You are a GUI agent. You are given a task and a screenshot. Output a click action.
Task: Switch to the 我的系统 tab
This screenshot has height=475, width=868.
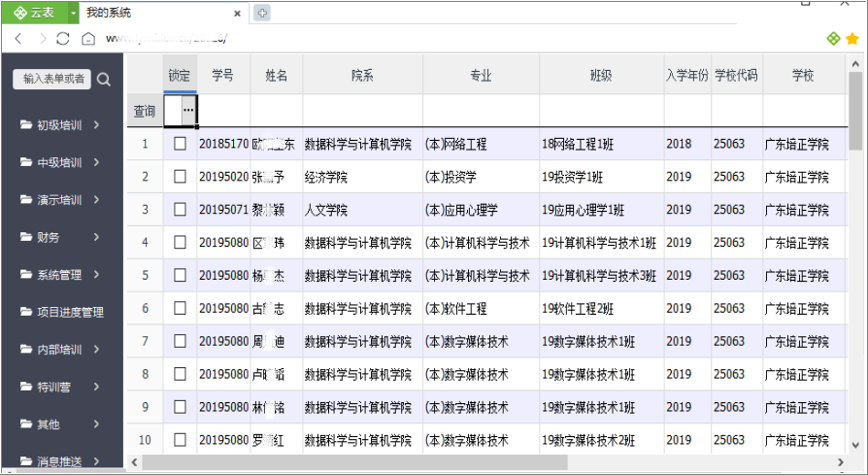tap(109, 13)
